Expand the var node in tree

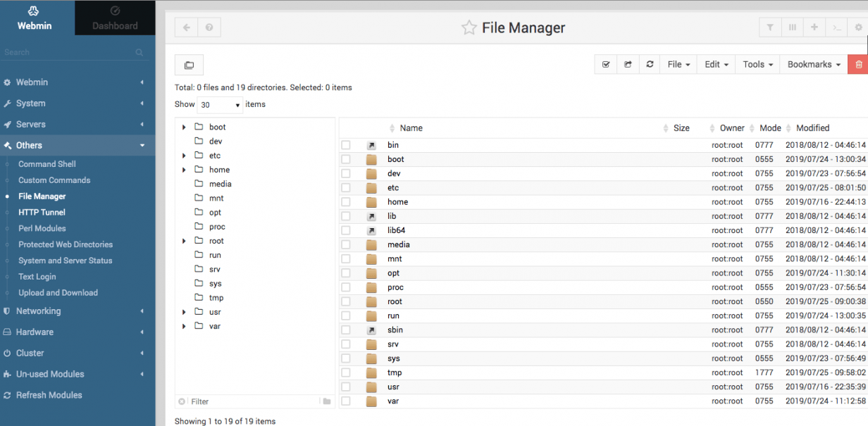pos(184,326)
